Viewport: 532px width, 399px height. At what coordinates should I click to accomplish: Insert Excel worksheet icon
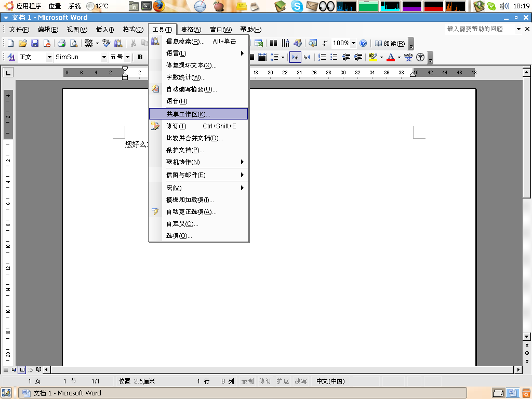pyautogui.click(x=259, y=43)
